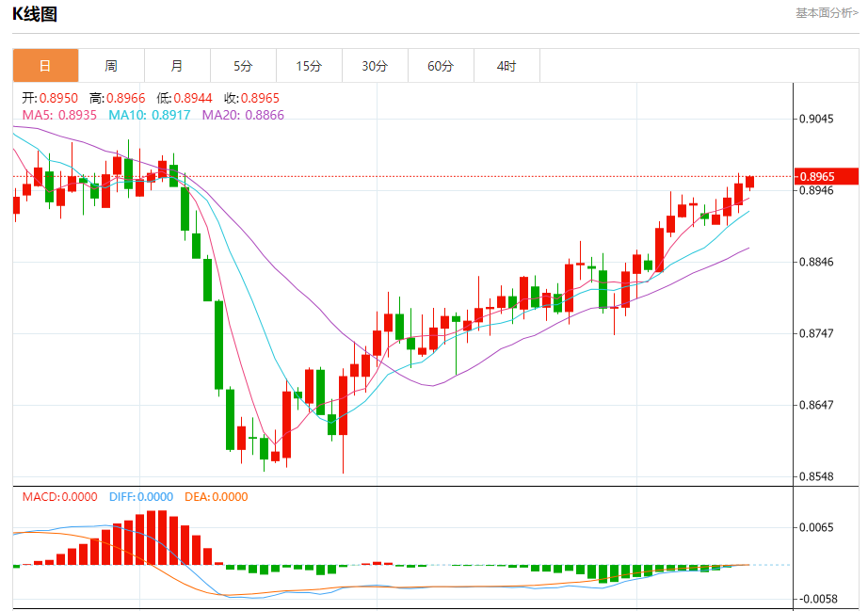Click the MA5: 0.8935 label
Screen dimensions: 868x611
[59, 115]
